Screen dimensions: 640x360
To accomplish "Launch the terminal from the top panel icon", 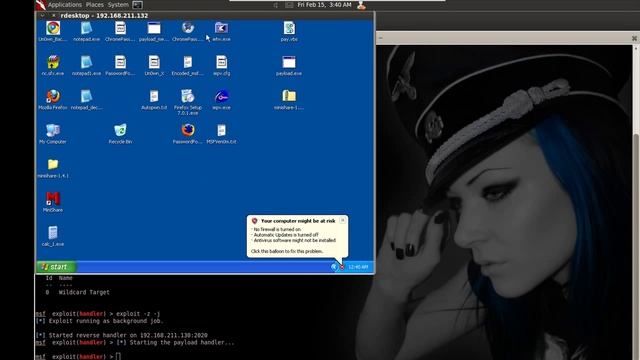I will (x=138, y=5).
